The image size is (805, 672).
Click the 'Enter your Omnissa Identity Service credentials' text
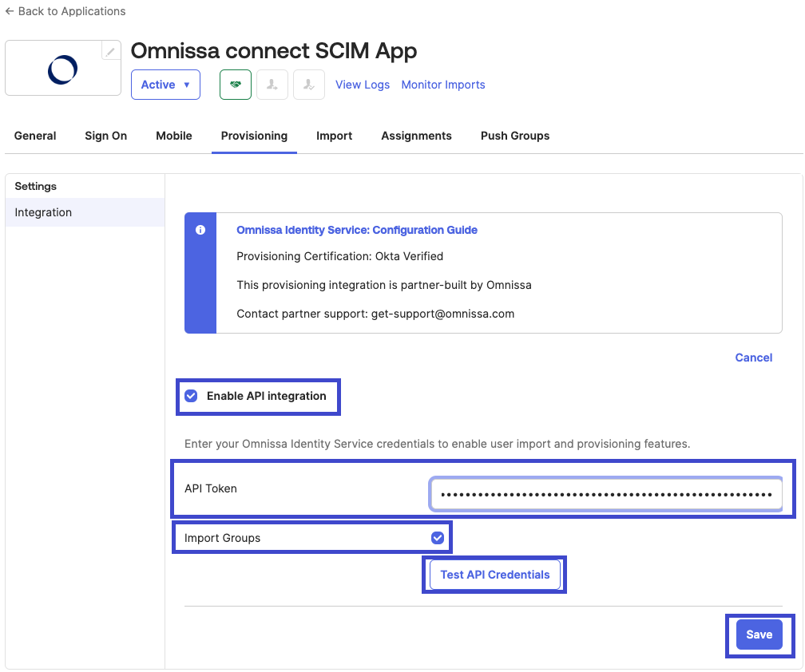[438, 444]
